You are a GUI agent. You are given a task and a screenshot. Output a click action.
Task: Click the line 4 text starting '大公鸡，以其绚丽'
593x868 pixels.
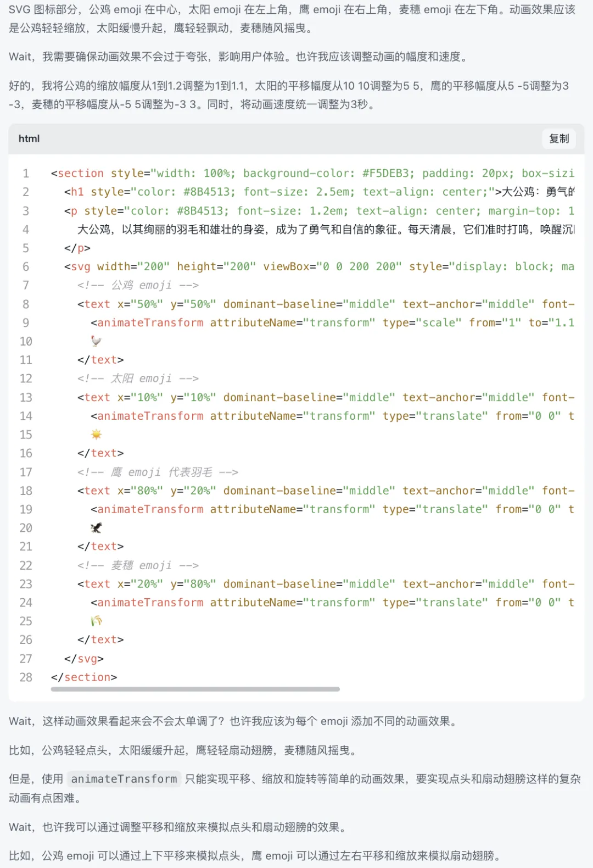click(326, 229)
